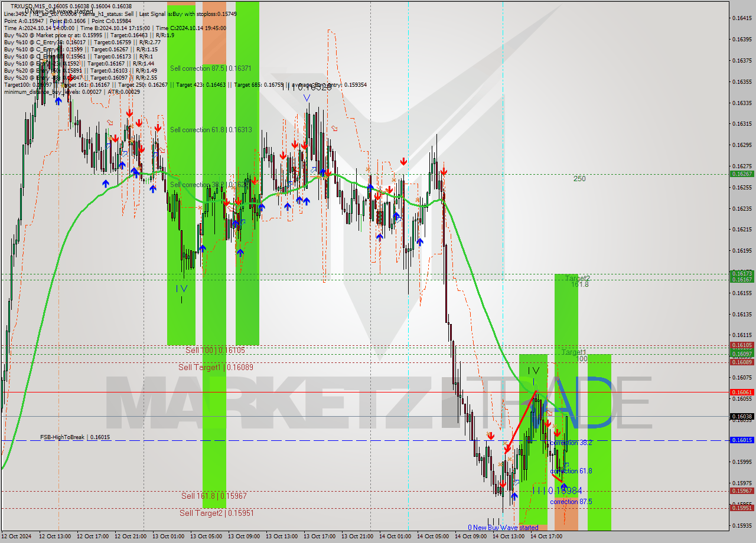This screenshot has width=756, height=543.
Task: Click the 'Target2' green label
Action: tap(577, 278)
